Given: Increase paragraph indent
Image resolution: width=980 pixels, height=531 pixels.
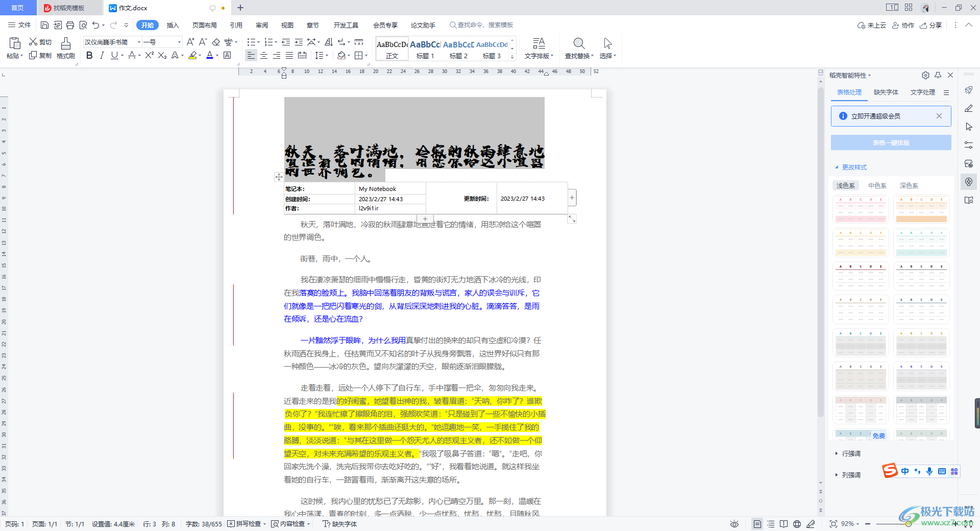Looking at the screenshot, I should (x=299, y=42).
